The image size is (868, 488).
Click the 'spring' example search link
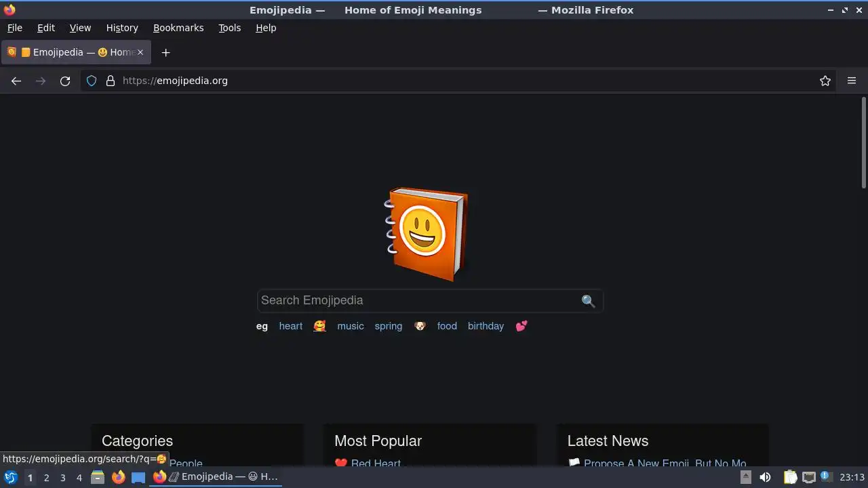tap(389, 326)
